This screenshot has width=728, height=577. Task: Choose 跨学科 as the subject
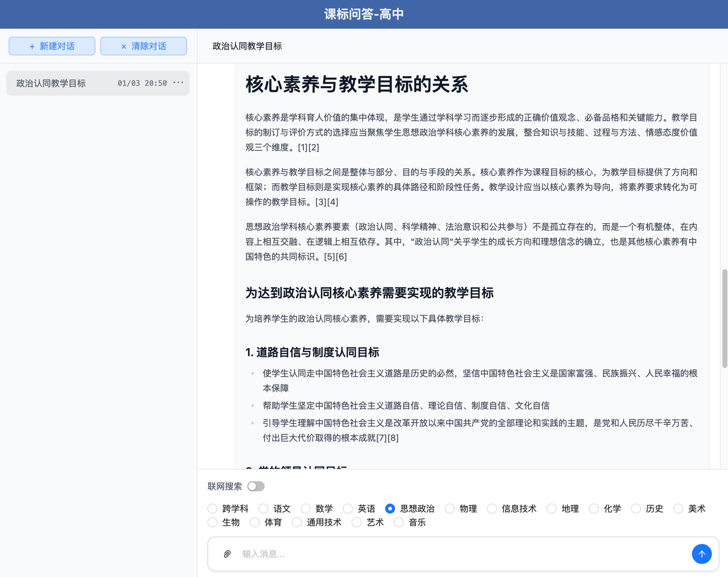pyautogui.click(x=212, y=509)
